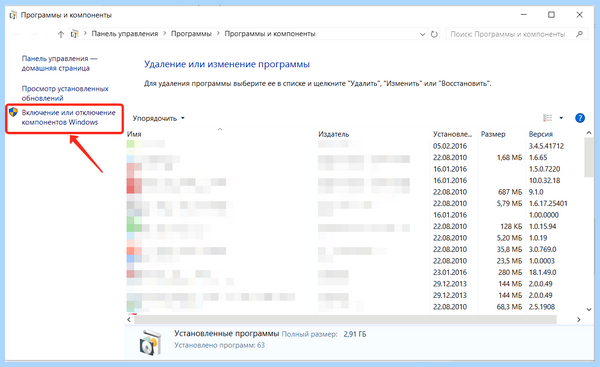Click the search magnifier icon
600x367 pixels.
(x=579, y=34)
